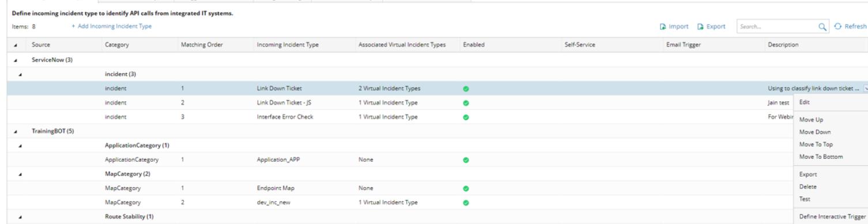Click the Import icon

[x=663, y=26]
